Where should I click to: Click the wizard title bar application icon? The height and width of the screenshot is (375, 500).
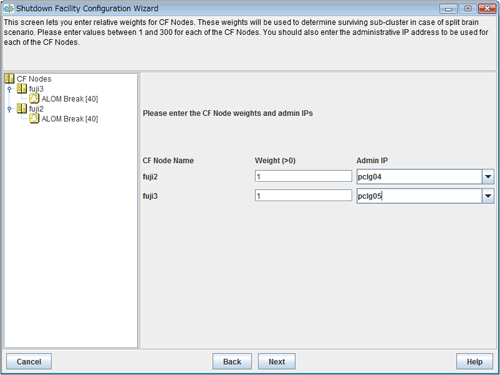(x=8, y=9)
